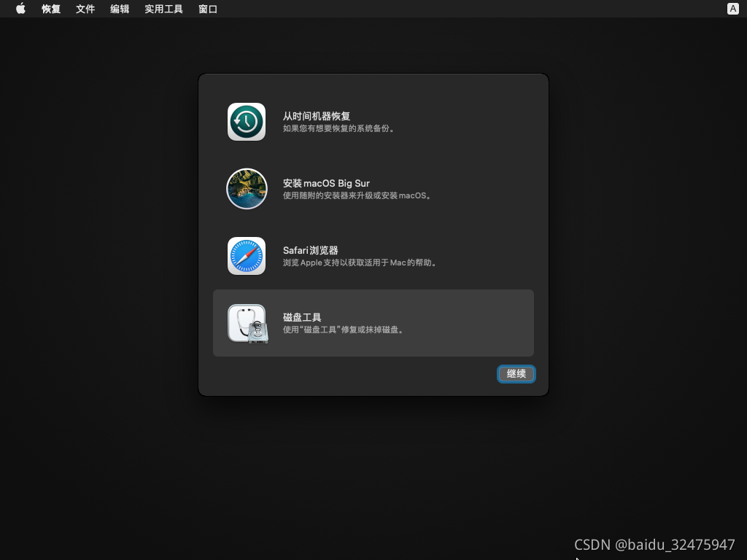
Task: Click the Safari compass icon
Action: click(247, 256)
